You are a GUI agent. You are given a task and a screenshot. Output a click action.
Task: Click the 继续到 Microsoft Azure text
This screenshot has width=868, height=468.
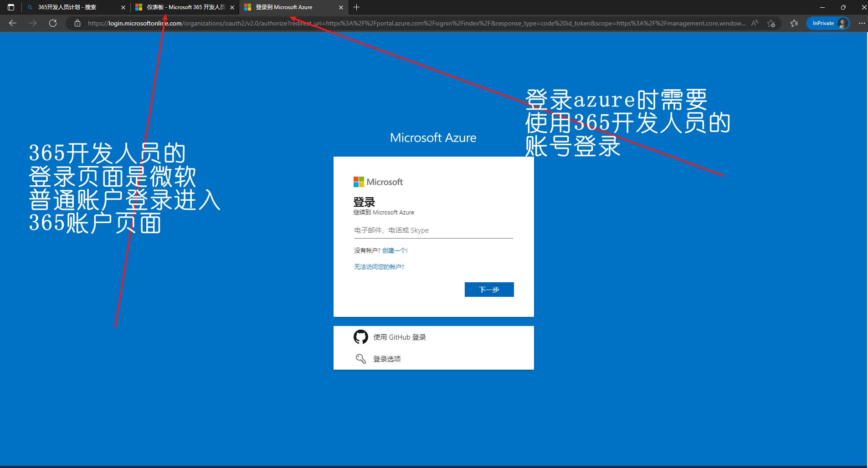[x=384, y=213]
